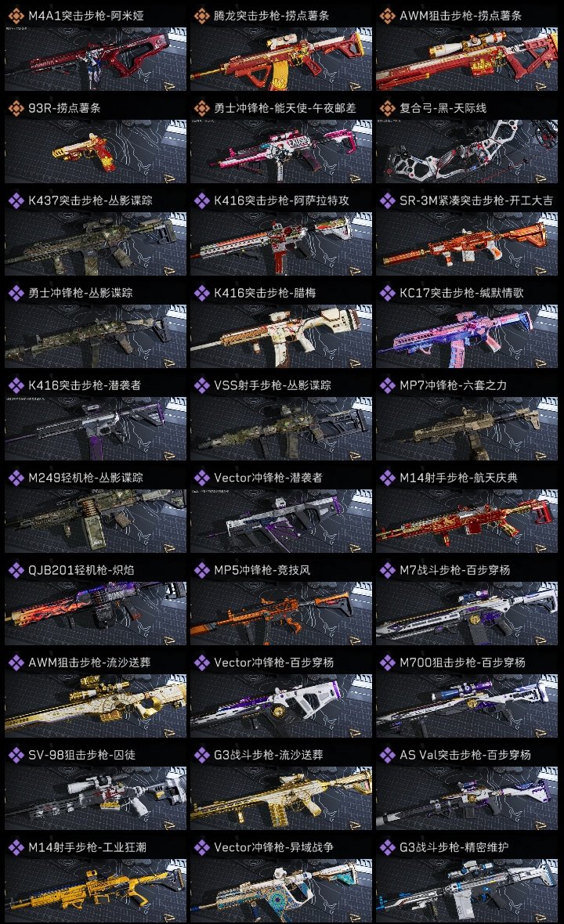The height and width of the screenshot is (924, 564).
Task: Open the 勇士冲锋枪-能天使-午夜邮差 skin preview
Action: pyautogui.click(x=281, y=151)
